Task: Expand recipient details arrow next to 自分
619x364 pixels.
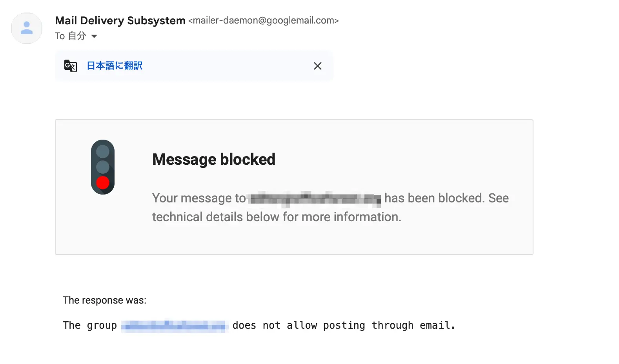Action: [x=94, y=36]
